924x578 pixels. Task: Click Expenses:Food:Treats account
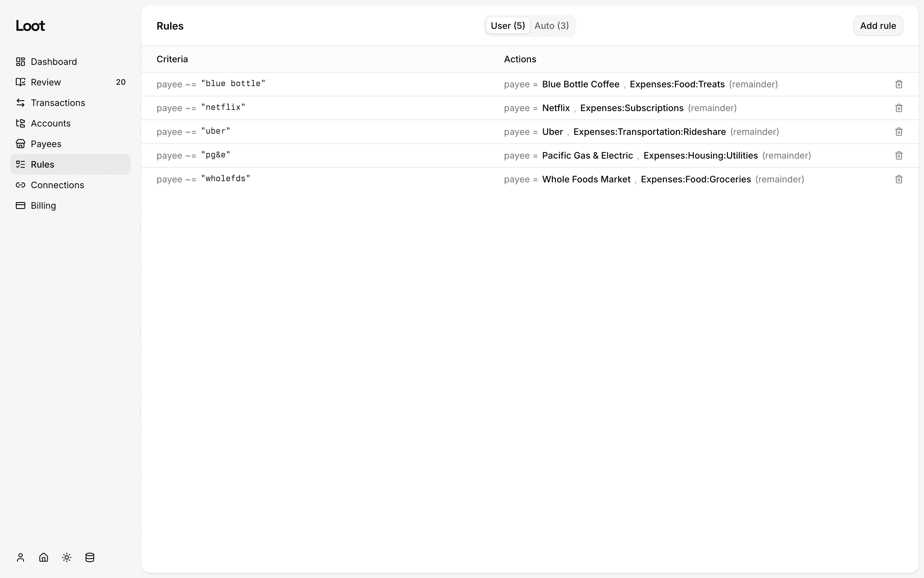coord(677,84)
